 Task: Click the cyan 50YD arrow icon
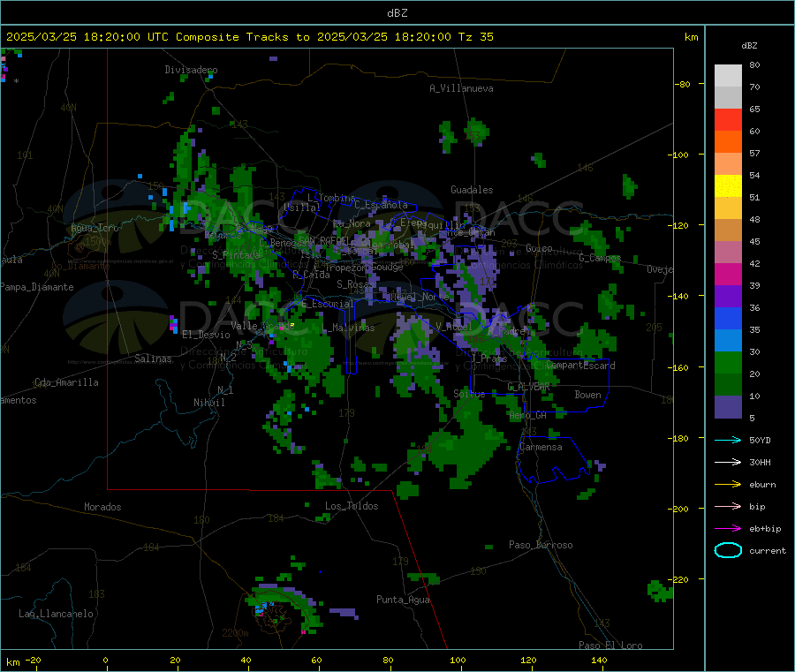click(728, 440)
